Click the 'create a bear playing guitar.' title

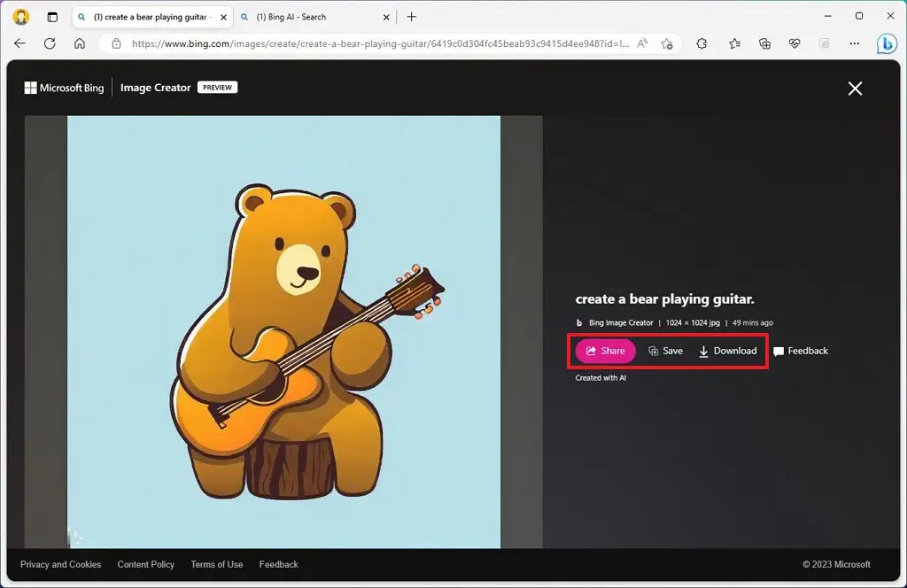664,299
